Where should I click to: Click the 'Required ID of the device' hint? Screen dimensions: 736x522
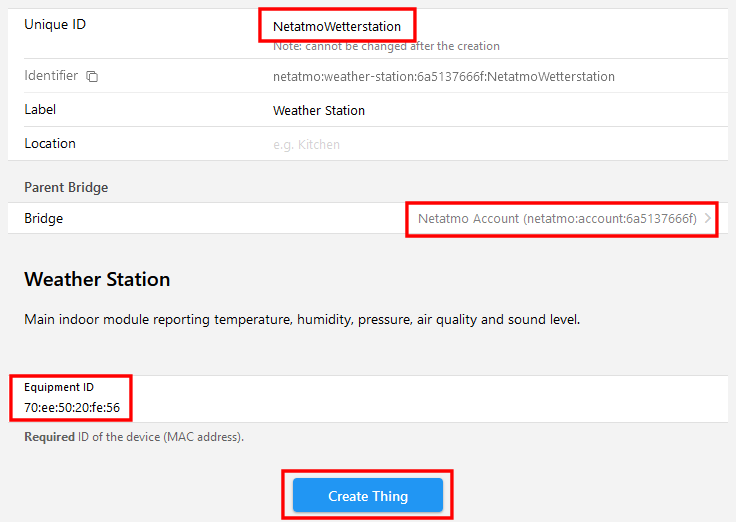(x=134, y=437)
